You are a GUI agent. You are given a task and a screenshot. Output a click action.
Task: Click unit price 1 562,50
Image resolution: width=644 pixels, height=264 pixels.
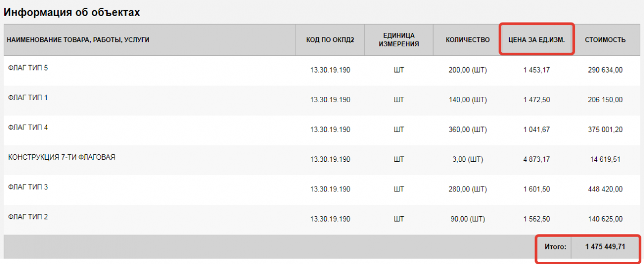(537, 219)
